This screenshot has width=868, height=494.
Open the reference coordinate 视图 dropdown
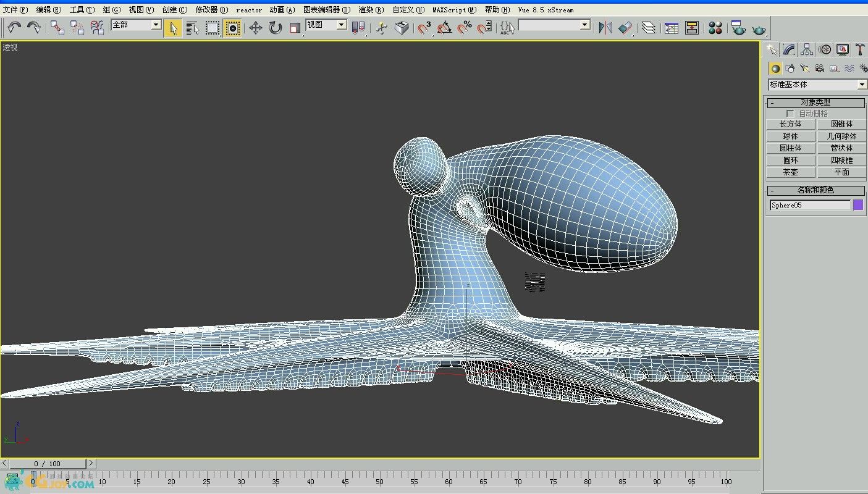[x=341, y=25]
